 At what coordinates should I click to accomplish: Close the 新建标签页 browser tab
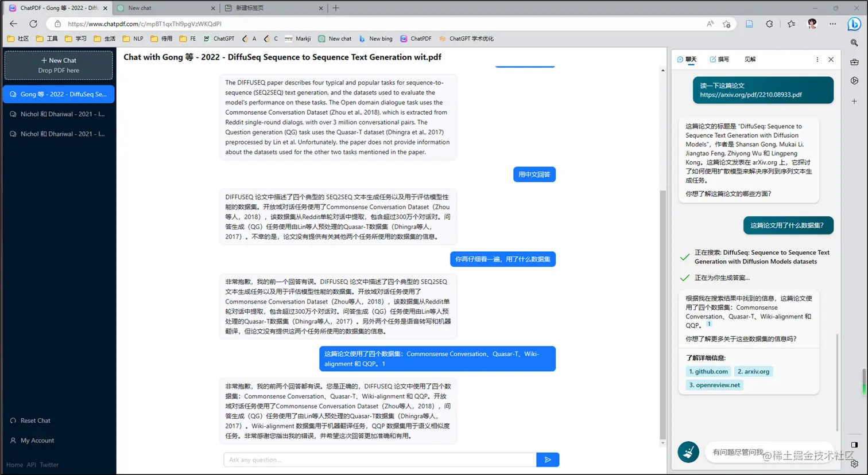tap(320, 8)
